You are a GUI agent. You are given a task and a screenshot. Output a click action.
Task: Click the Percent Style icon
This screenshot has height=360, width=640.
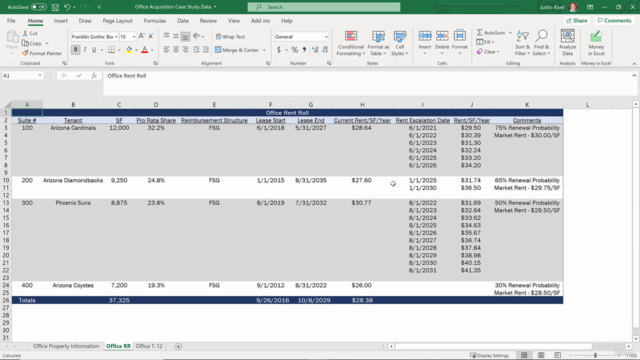pos(295,50)
